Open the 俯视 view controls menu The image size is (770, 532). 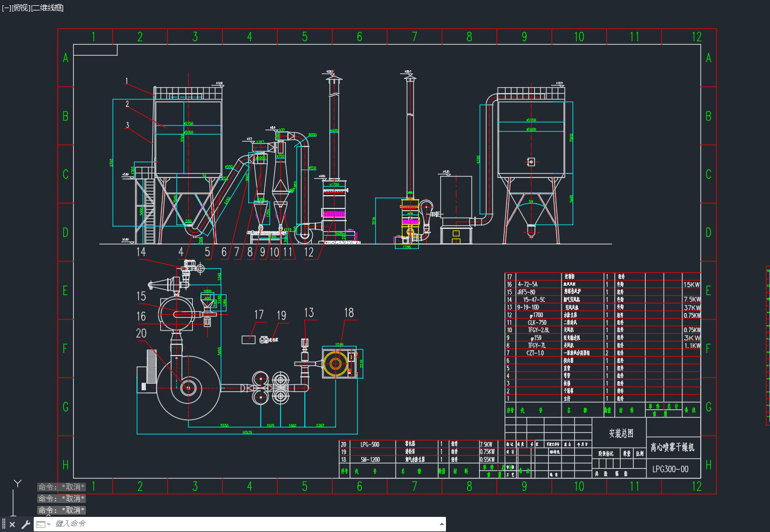pos(21,8)
